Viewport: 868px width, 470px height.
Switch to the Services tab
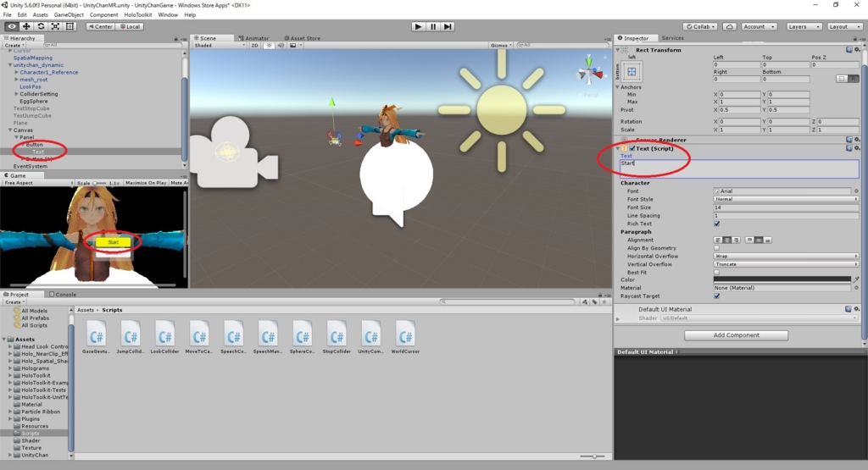(672, 38)
